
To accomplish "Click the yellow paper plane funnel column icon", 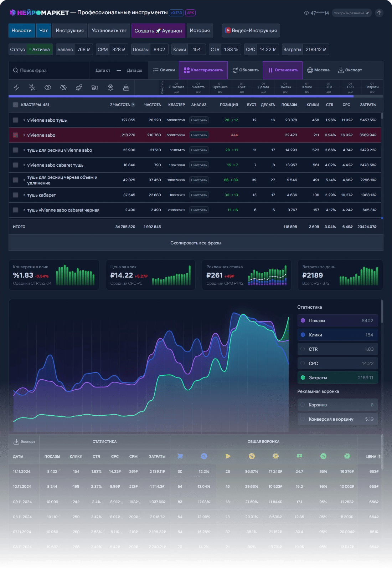I will point(228,456).
